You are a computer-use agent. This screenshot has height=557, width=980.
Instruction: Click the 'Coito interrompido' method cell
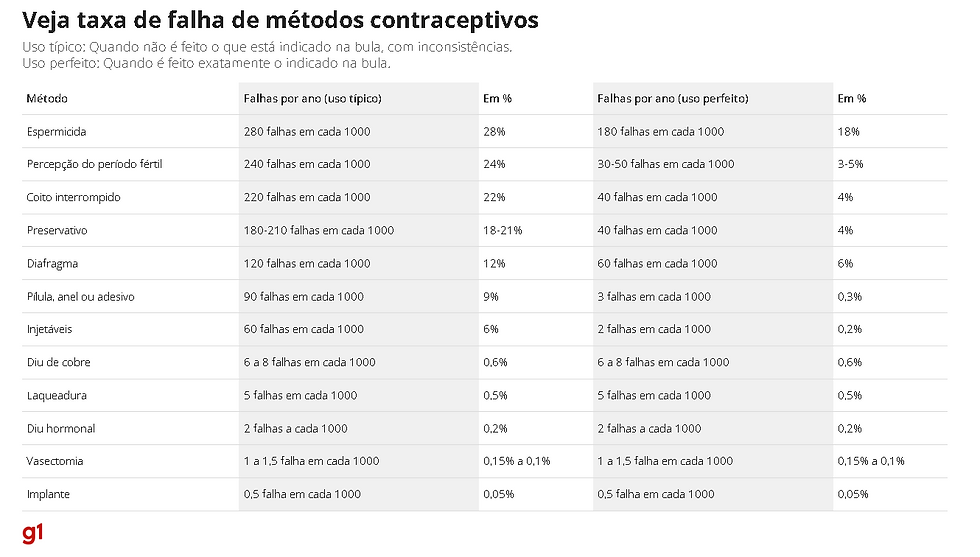73,197
